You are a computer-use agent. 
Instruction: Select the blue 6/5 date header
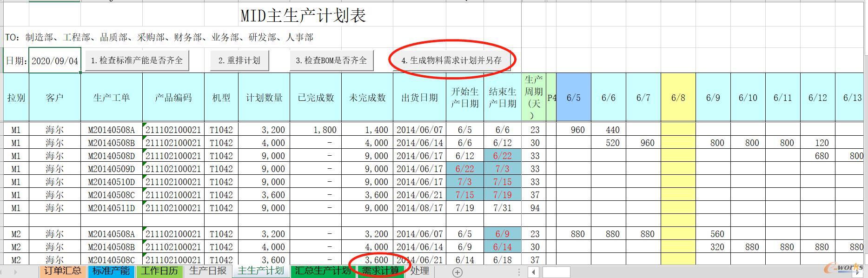point(574,98)
